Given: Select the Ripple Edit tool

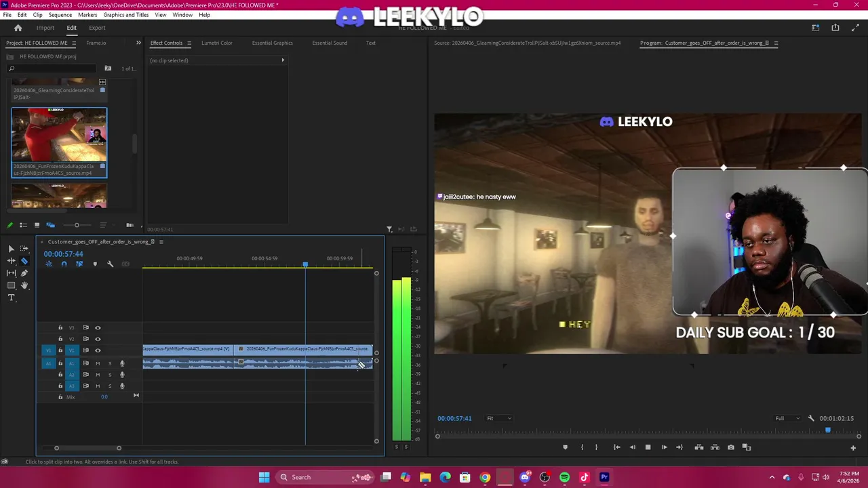Looking at the screenshot, I should (11, 261).
